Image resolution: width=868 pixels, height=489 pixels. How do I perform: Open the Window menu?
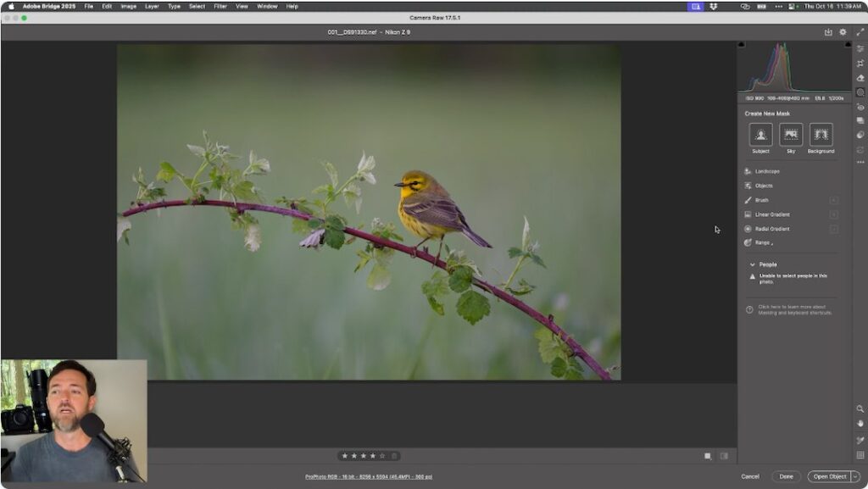(267, 6)
